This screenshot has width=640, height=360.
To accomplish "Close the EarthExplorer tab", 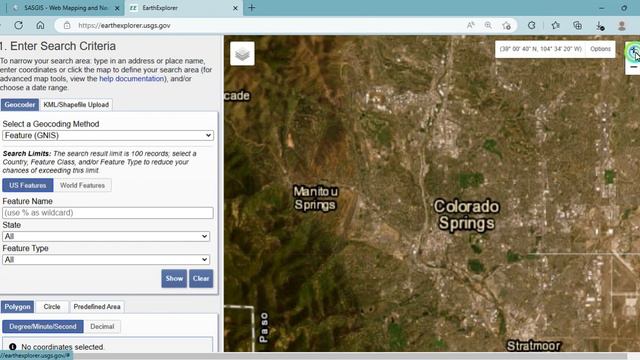I will click(x=235, y=8).
